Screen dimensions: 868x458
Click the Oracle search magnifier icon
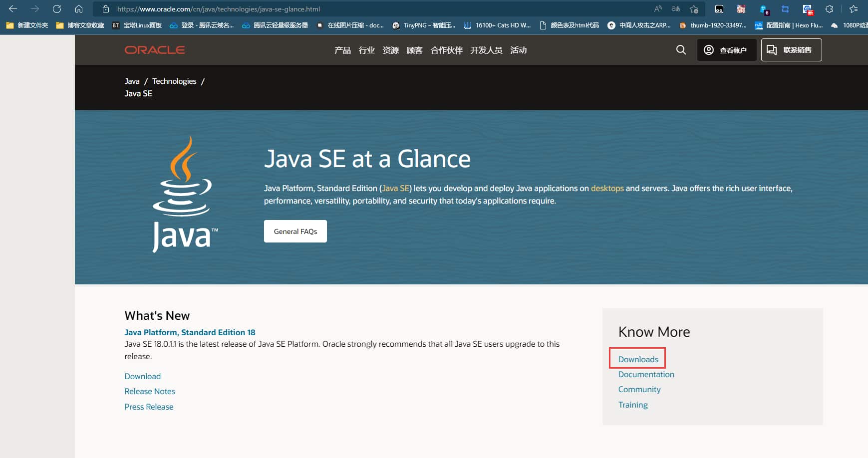[x=681, y=50]
